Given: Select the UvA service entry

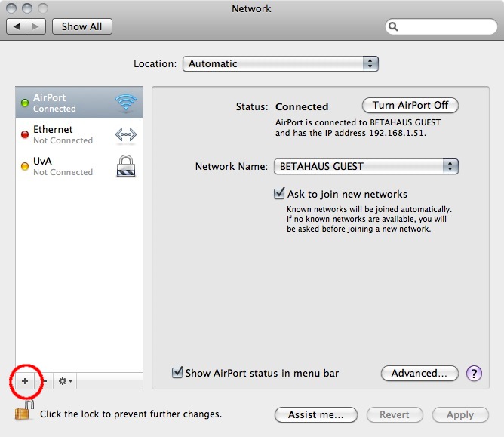Looking at the screenshot, I should coord(63,166).
